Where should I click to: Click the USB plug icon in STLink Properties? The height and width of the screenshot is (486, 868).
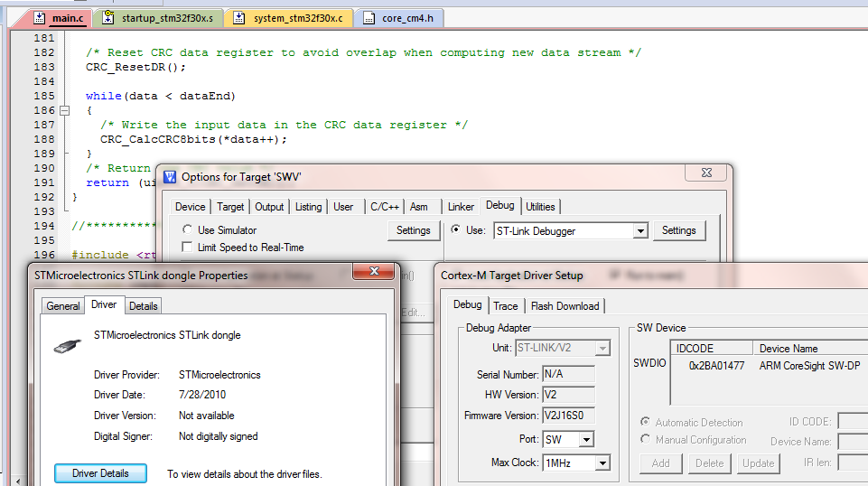point(68,347)
